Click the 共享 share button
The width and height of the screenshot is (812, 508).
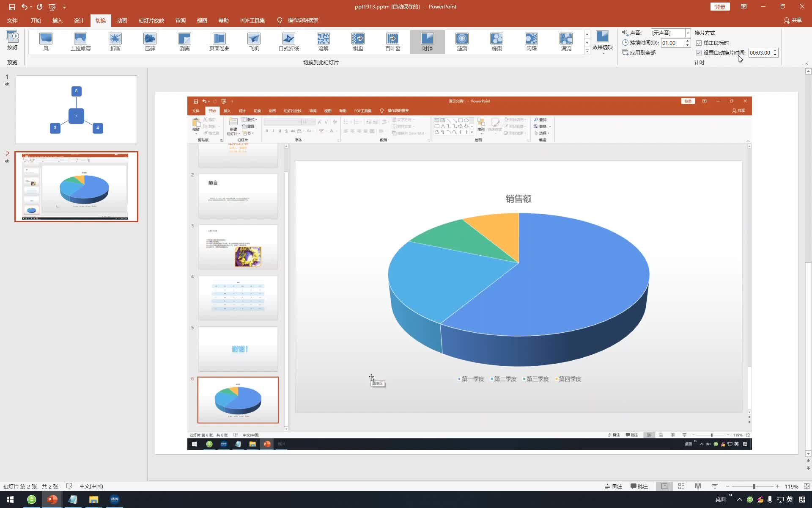pos(793,20)
